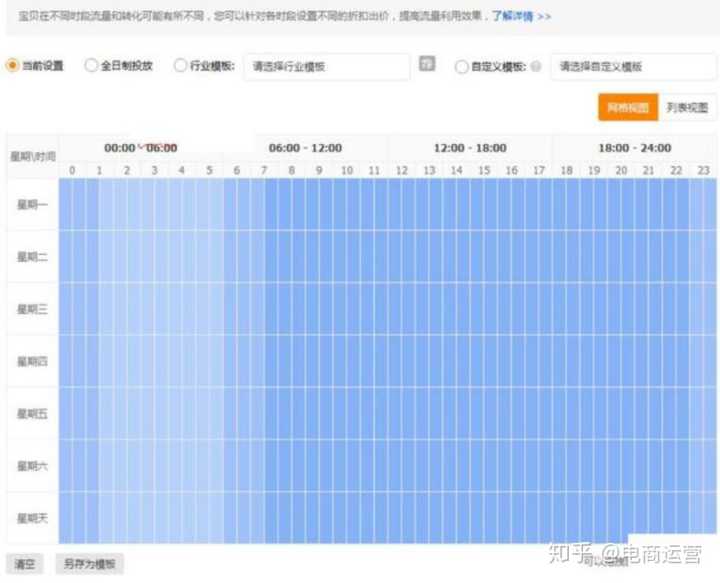Click the 星期五 row label

(32, 413)
